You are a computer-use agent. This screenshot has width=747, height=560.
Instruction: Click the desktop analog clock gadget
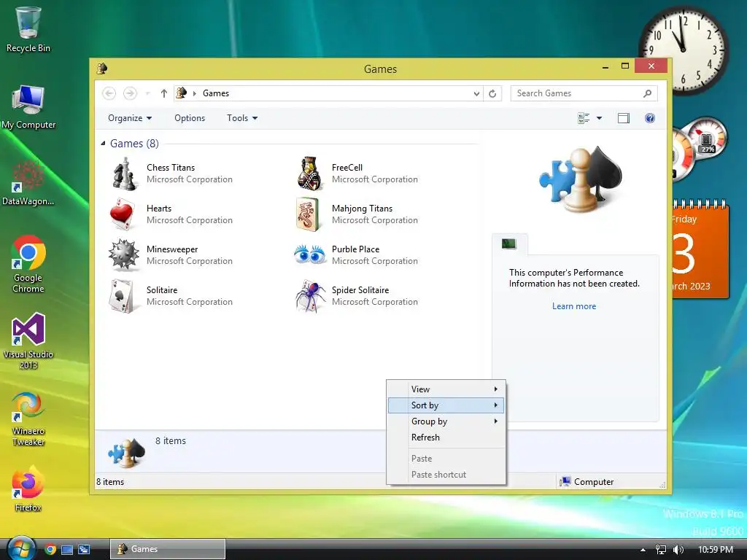pos(683,49)
